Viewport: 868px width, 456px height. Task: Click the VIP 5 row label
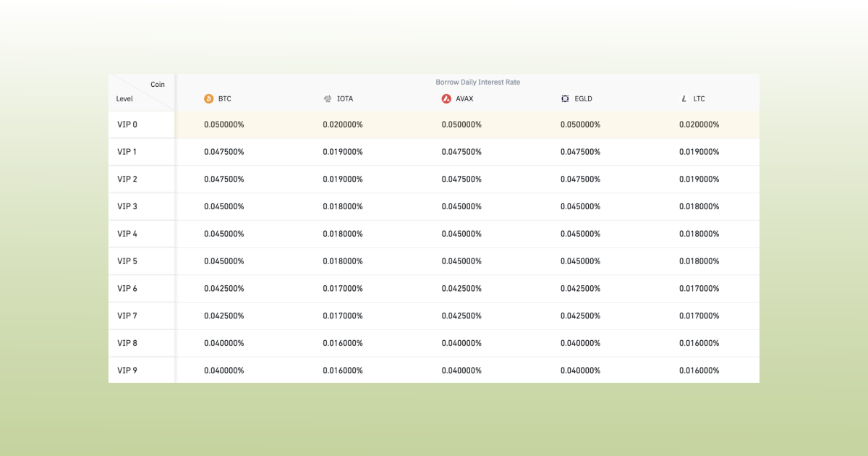pyautogui.click(x=127, y=261)
